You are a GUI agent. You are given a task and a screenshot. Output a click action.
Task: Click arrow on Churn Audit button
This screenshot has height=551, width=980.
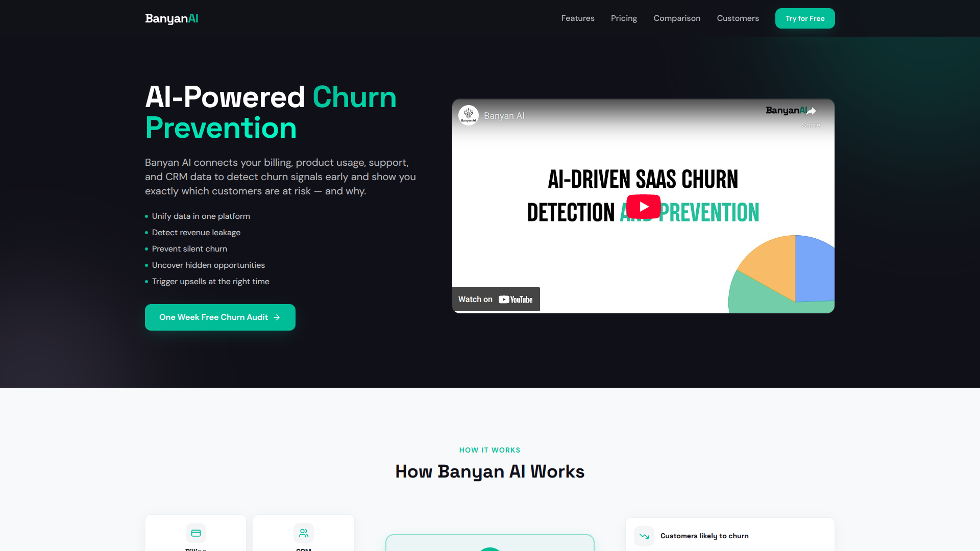(277, 317)
